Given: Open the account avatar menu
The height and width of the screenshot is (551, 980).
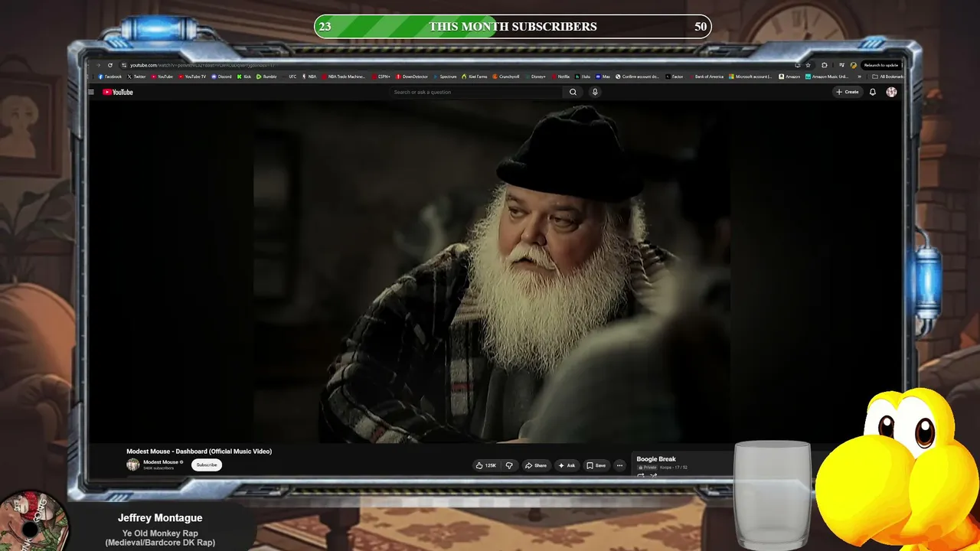Looking at the screenshot, I should pyautogui.click(x=891, y=92).
